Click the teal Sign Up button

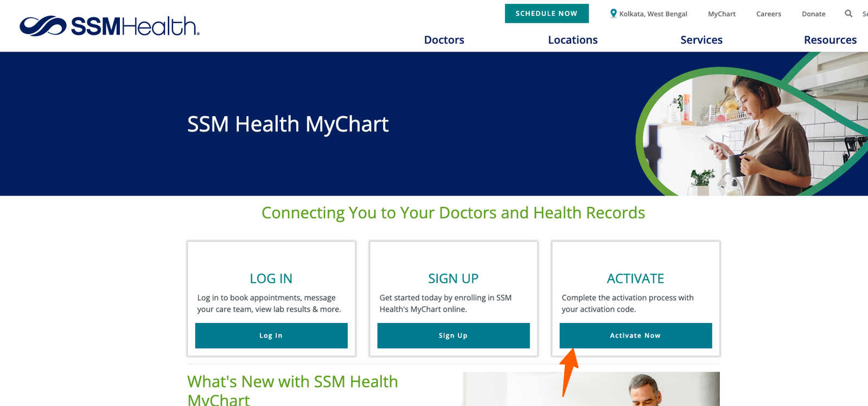point(453,335)
